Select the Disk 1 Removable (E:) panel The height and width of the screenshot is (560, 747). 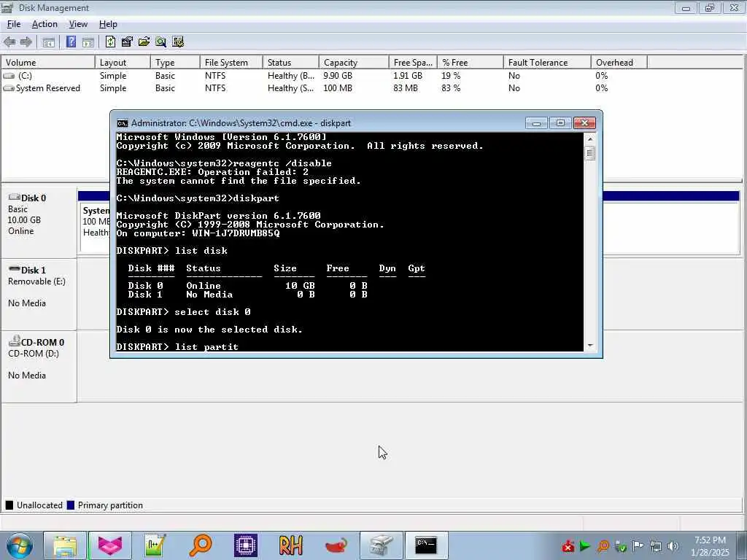coord(39,295)
